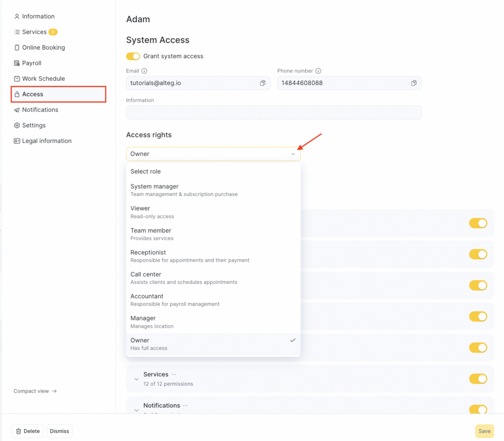Open Work Schedule in sidebar
Image resolution: width=504 pixels, height=441 pixels.
coord(43,79)
